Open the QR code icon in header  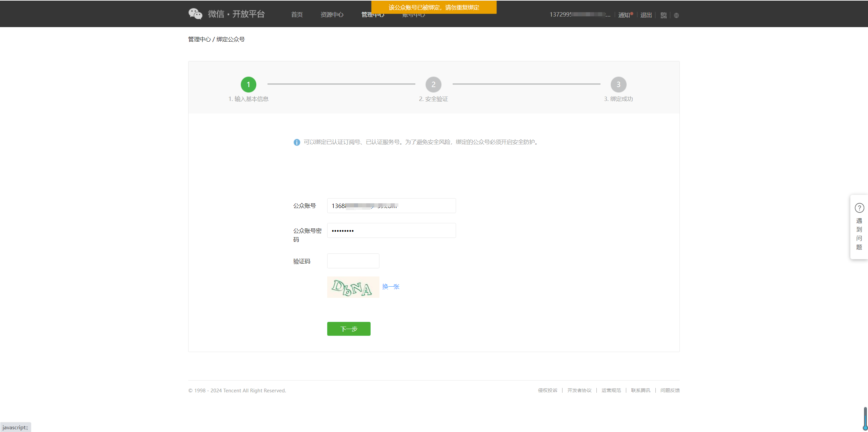point(664,15)
